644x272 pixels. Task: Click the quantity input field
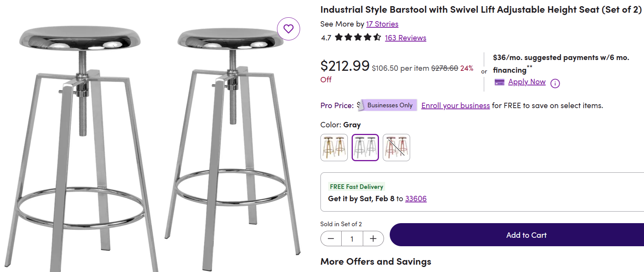352,239
